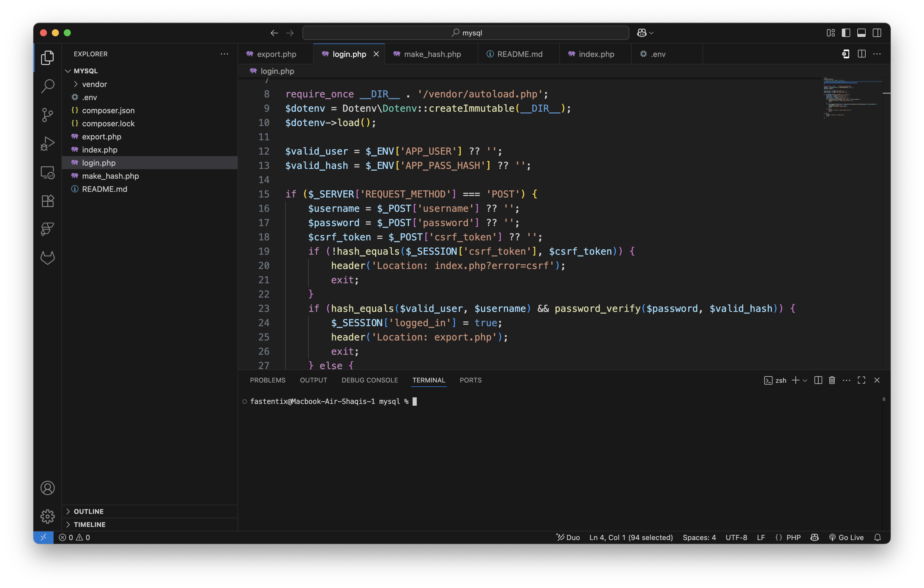This screenshot has height=588, width=924.
Task: Open composer.json in the explorer
Action: pyautogui.click(x=108, y=110)
